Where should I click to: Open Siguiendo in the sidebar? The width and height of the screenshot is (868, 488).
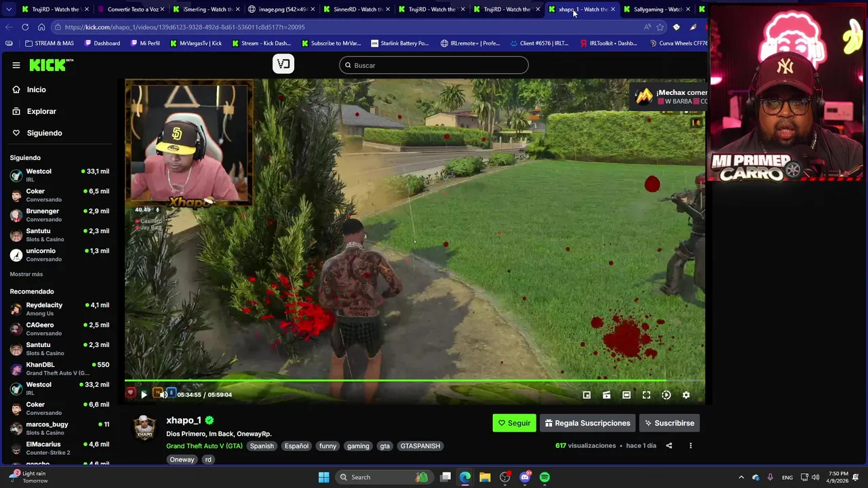(44, 133)
